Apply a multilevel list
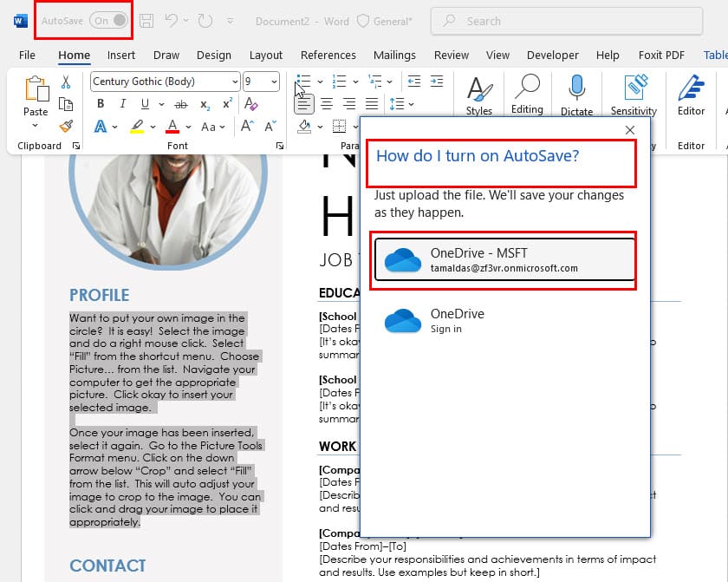This screenshot has height=582, width=728. tap(374, 82)
